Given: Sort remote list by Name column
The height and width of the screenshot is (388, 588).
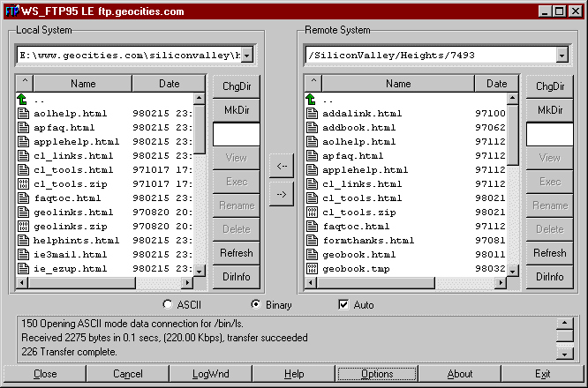Looking at the screenshot, I should pos(398,83).
